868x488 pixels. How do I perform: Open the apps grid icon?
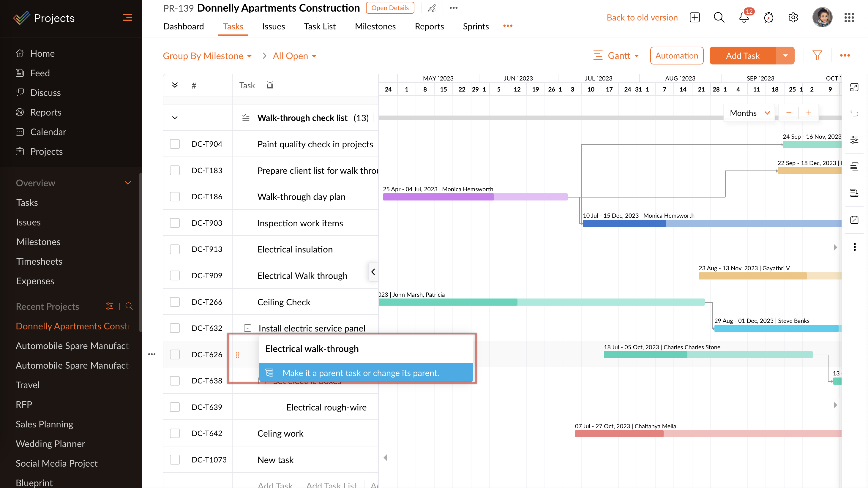849,18
